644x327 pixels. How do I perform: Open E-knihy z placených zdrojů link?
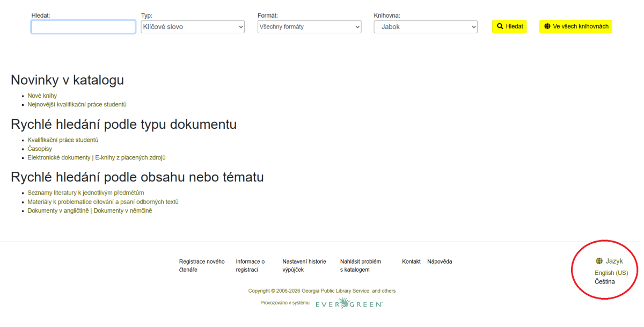click(x=130, y=158)
